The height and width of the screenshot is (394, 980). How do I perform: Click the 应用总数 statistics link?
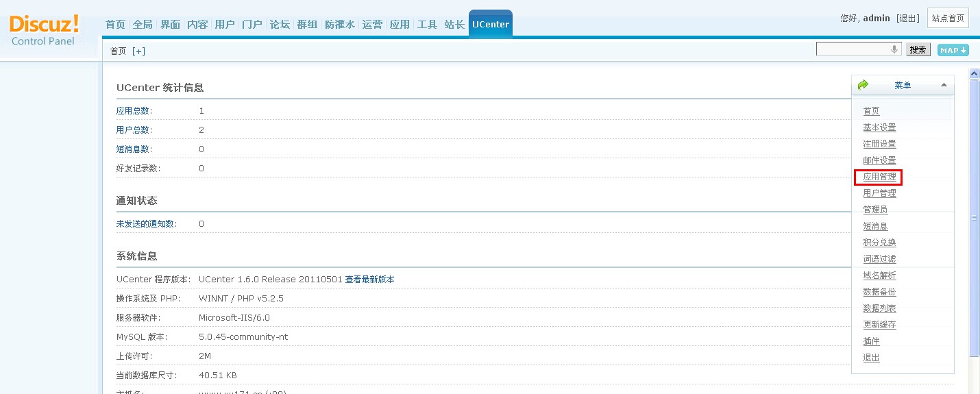[134, 111]
